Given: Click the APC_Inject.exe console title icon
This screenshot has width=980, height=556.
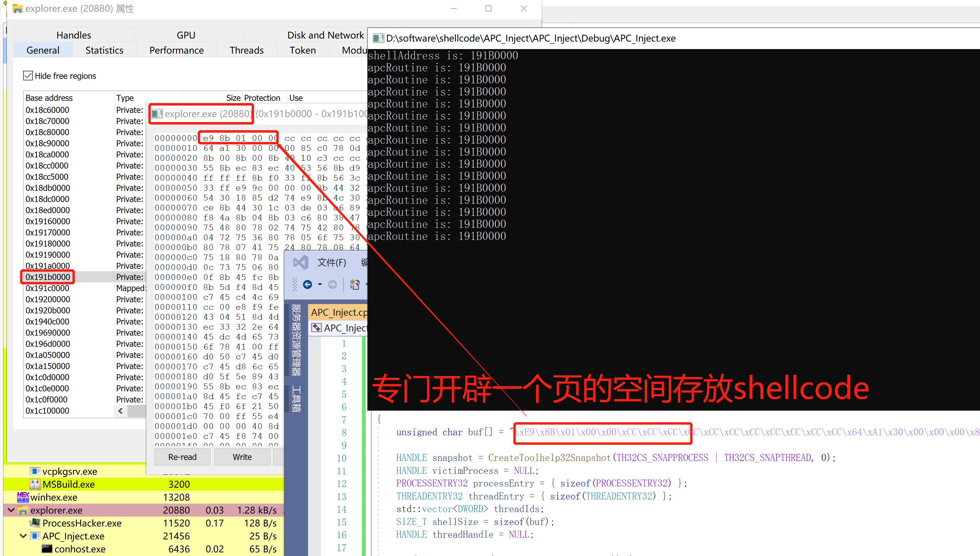Looking at the screenshot, I should click(378, 38).
